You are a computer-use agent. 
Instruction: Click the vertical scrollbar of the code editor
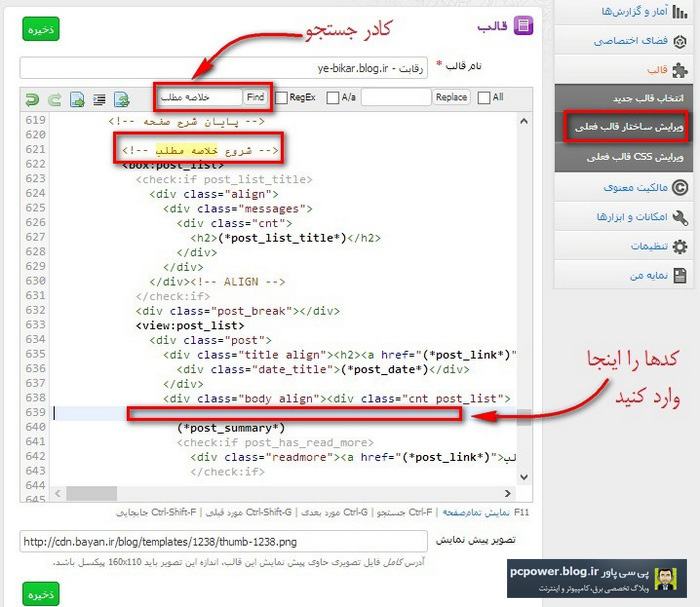pyautogui.click(x=524, y=300)
